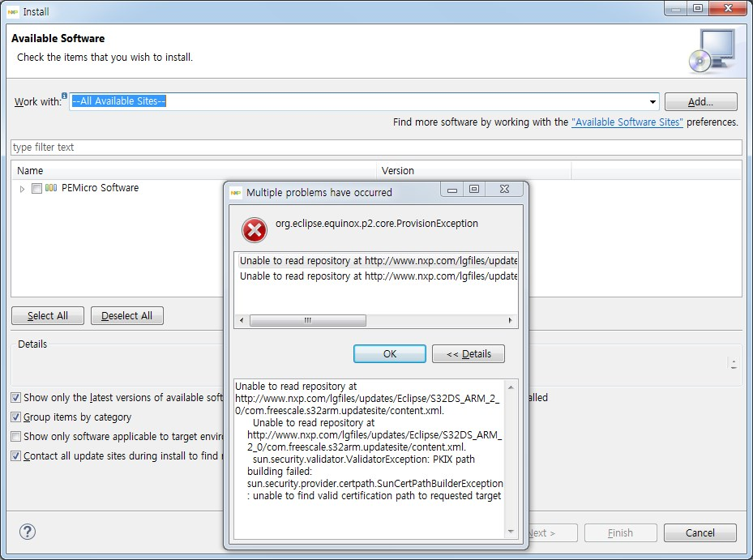
Task: Click the red error icon in the dialog
Action: coord(254,230)
